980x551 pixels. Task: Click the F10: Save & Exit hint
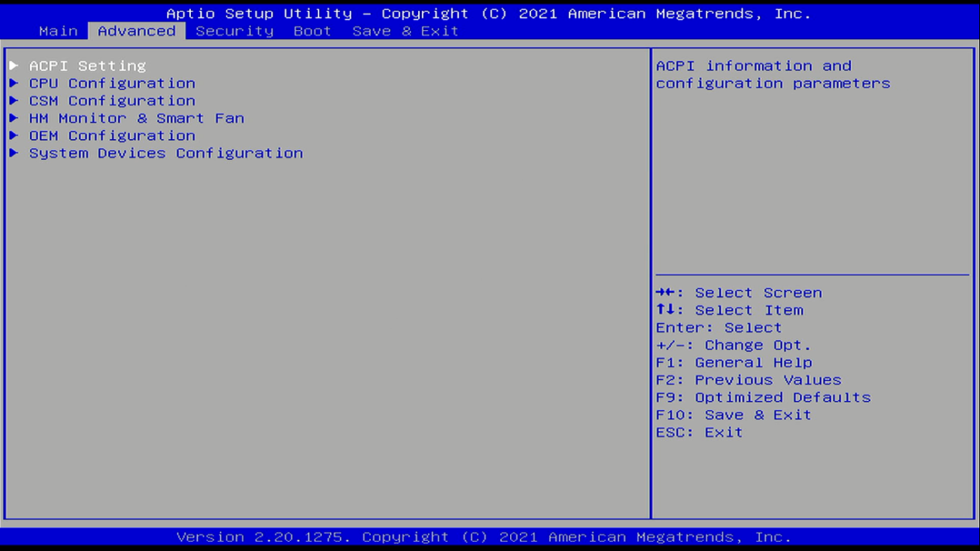click(733, 415)
